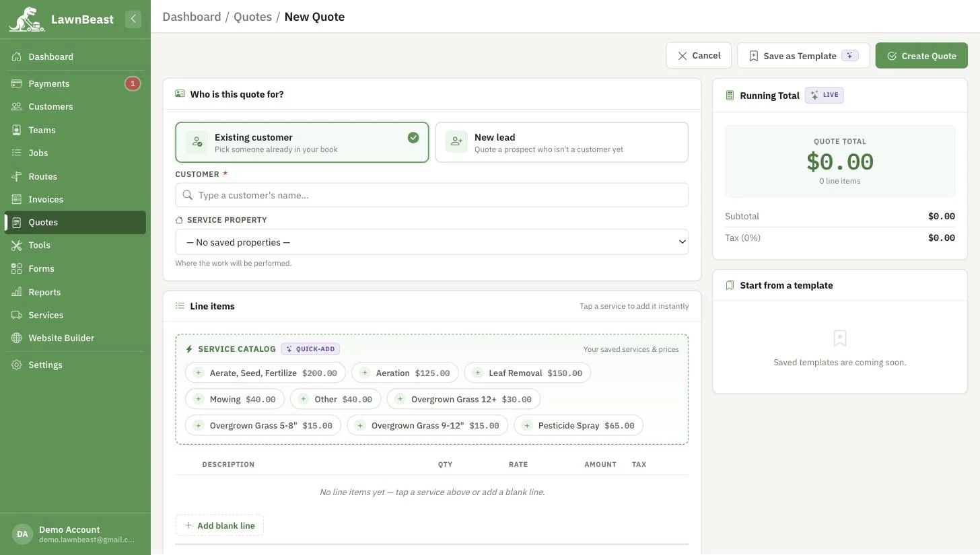Click the Teams icon in sidebar
The image size is (980, 555).
[17, 130]
